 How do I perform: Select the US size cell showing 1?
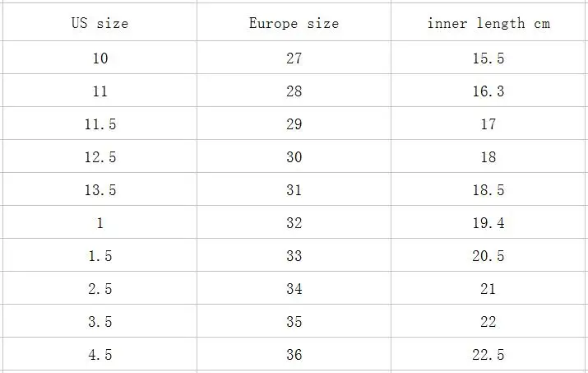click(100, 222)
